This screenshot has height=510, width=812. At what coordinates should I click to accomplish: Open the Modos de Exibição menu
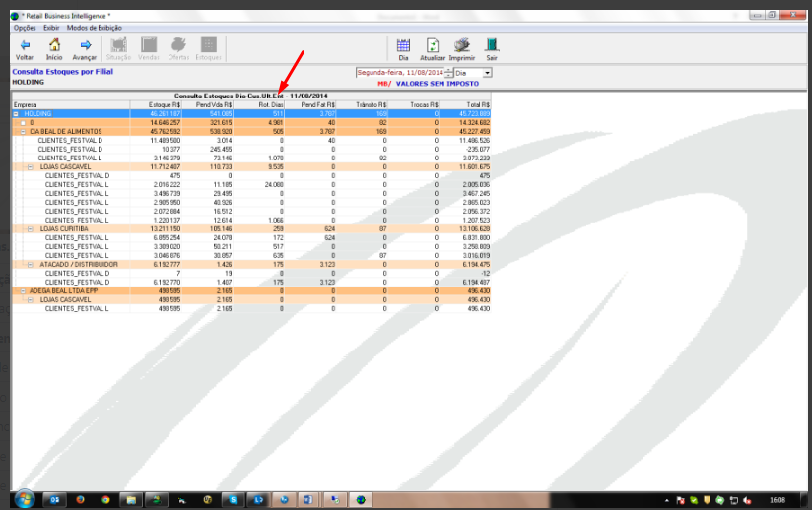pos(95,28)
